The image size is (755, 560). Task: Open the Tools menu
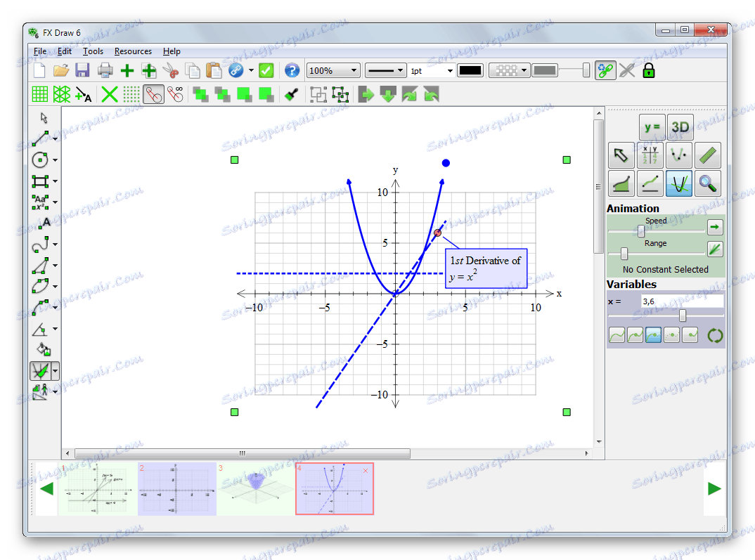[93, 51]
